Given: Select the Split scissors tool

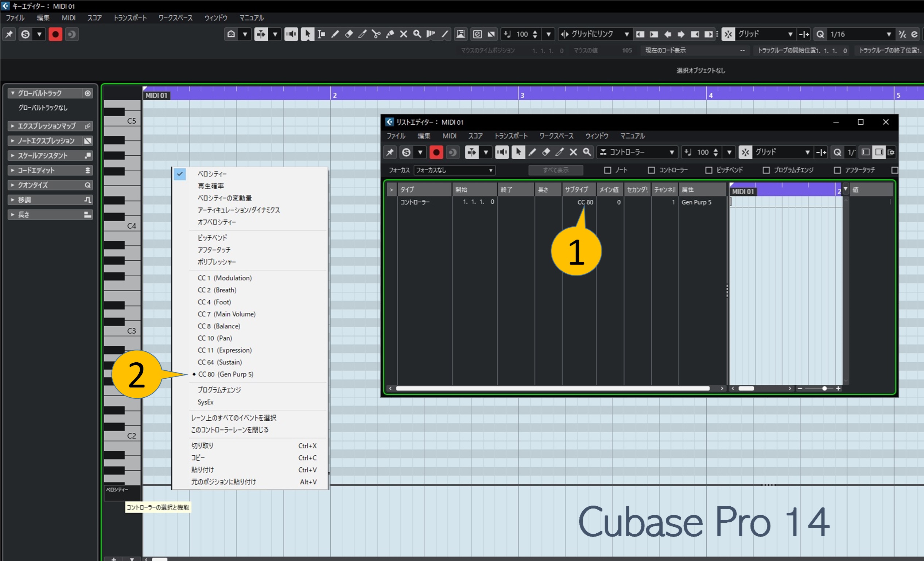Looking at the screenshot, I should [376, 35].
